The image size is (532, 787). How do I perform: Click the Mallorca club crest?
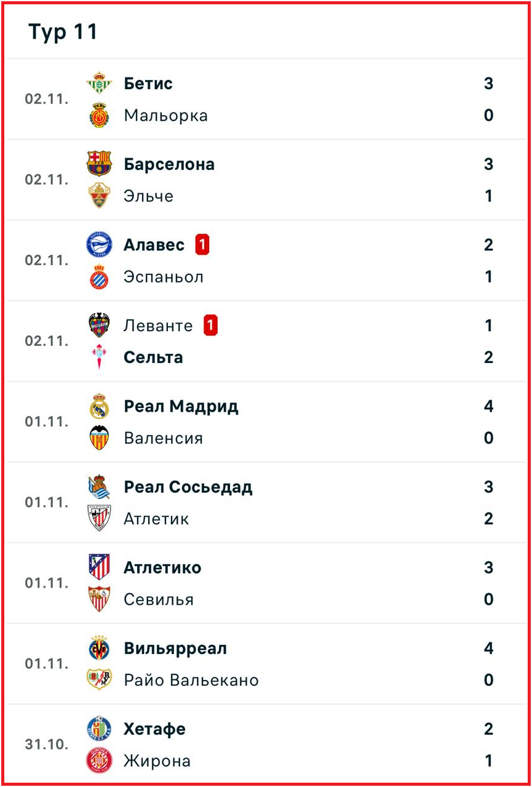pyautogui.click(x=99, y=116)
